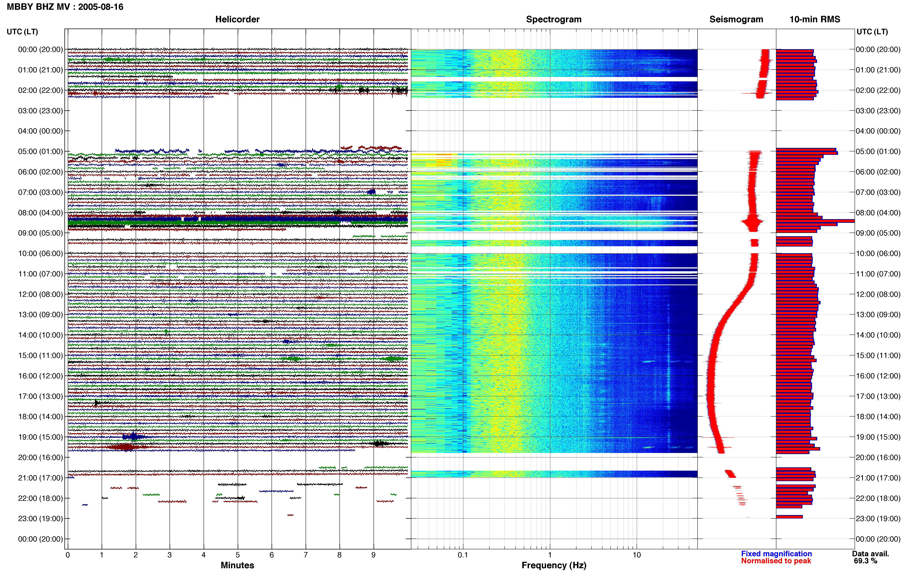The height and width of the screenshot is (578, 924).
Task: Click "22:00 (18:00)" on the left time axis
Action: coord(41,498)
